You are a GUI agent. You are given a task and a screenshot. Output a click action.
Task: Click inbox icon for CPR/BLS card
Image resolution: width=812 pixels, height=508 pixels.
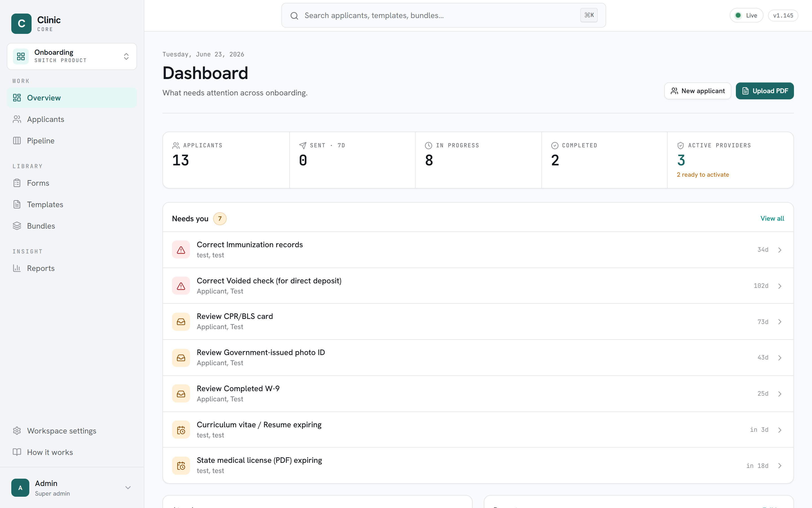pos(181,321)
